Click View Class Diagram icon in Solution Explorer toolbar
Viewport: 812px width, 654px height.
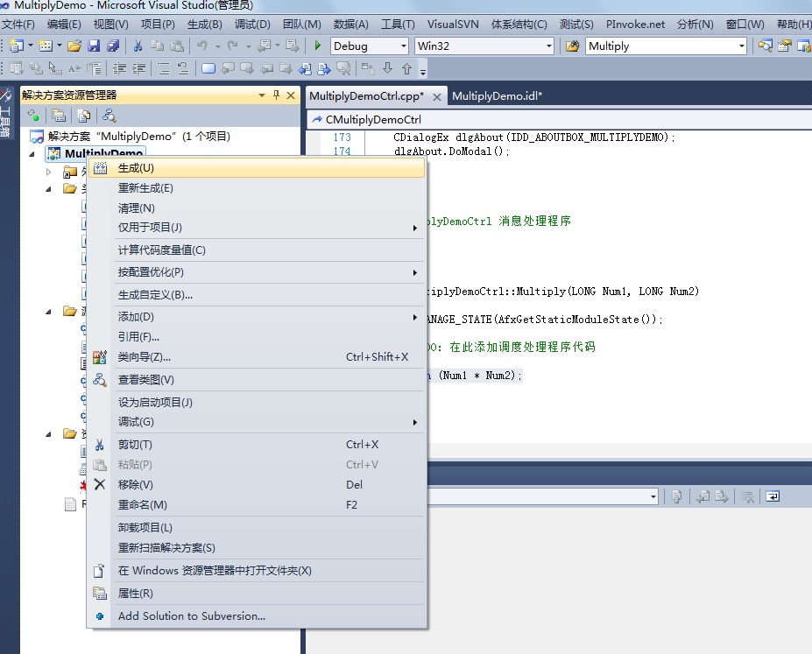(109, 116)
